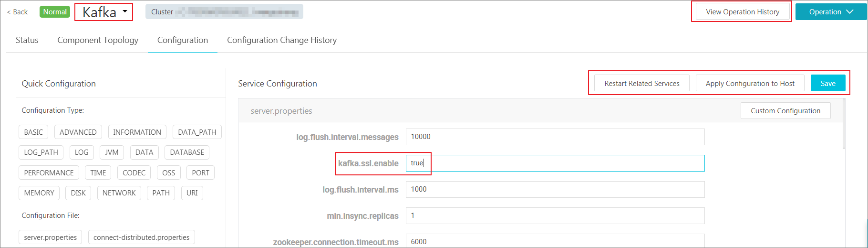Click View Operation History button
This screenshot has height=248, width=868.
click(x=743, y=12)
